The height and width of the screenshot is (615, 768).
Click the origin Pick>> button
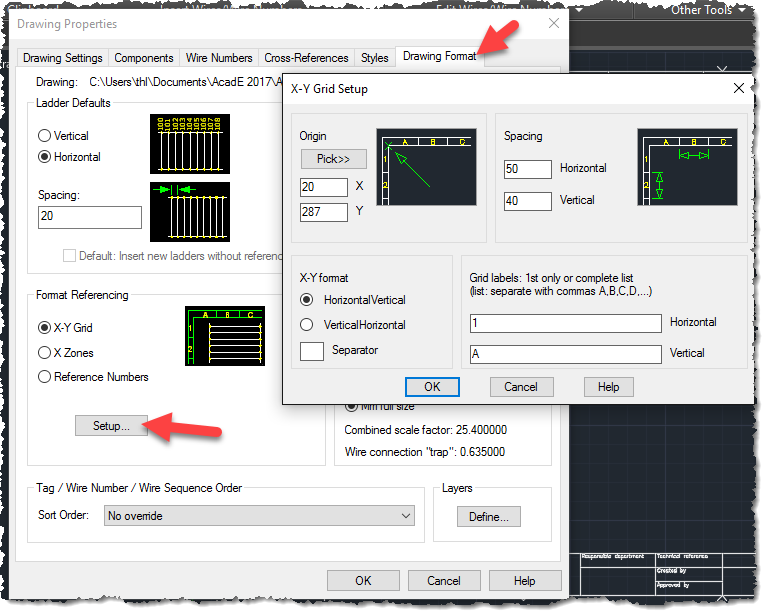pyautogui.click(x=334, y=159)
